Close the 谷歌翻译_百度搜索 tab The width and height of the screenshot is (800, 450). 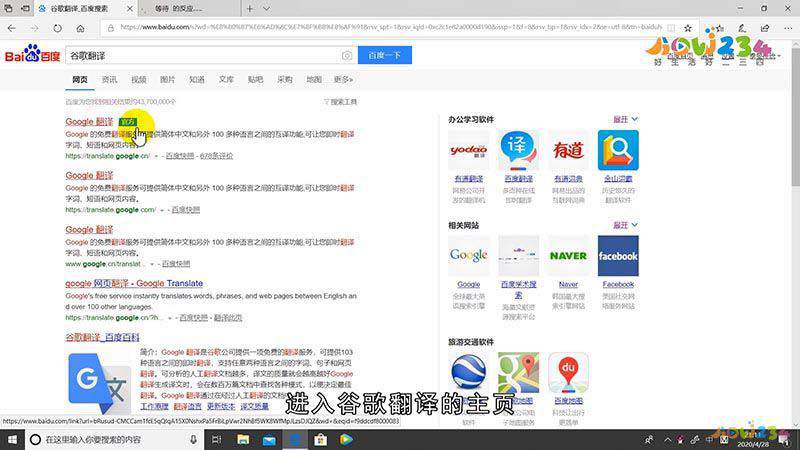click(130, 9)
